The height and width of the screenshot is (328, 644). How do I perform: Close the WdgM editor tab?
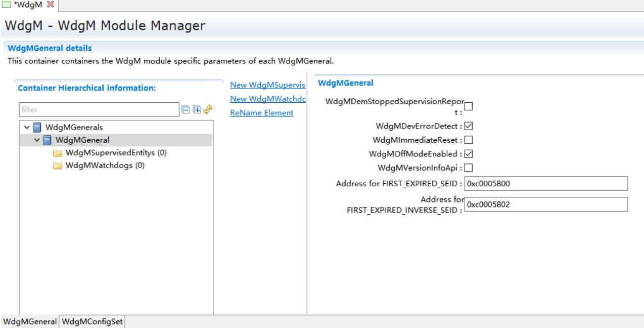pyautogui.click(x=50, y=5)
